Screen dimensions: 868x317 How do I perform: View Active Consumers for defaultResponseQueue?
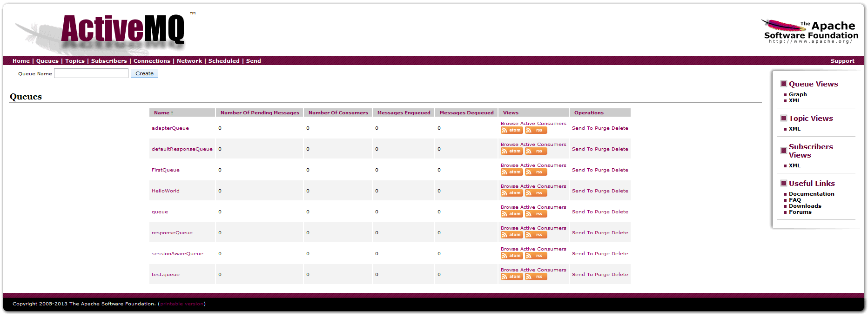click(x=543, y=145)
